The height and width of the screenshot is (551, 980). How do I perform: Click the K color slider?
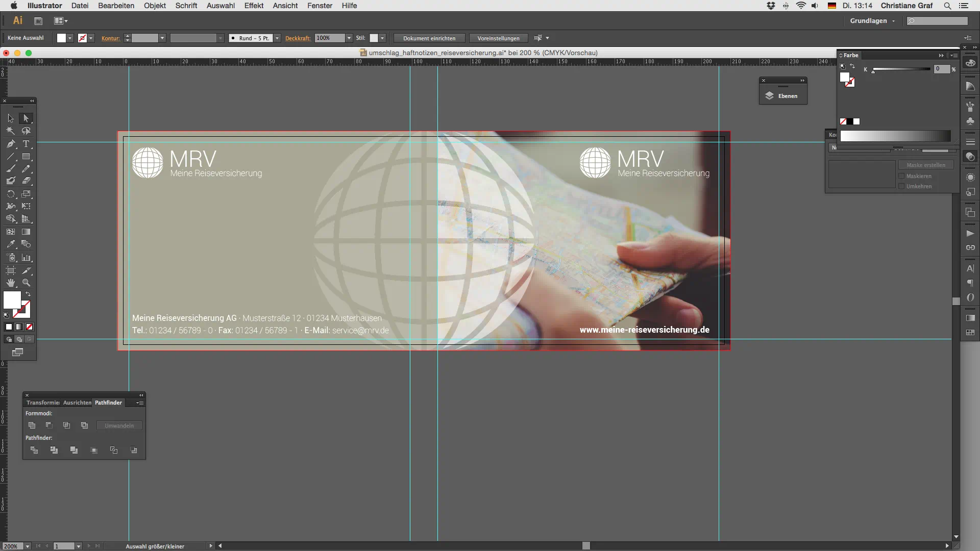pos(901,69)
